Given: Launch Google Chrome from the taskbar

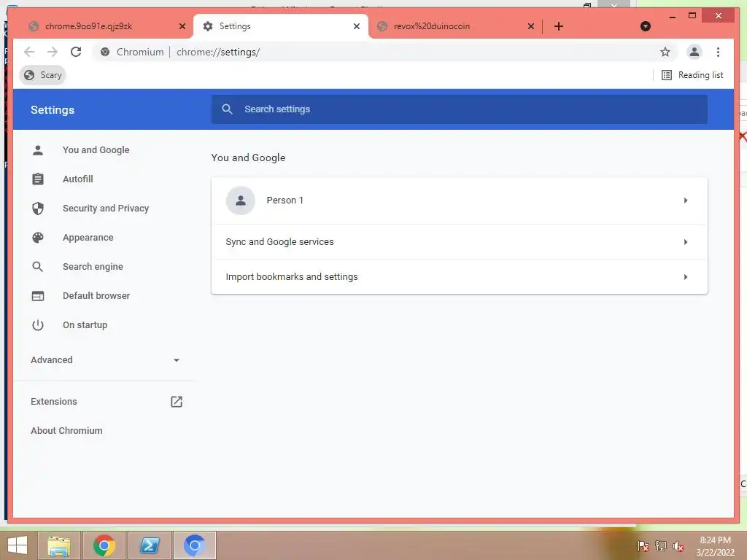Looking at the screenshot, I should (104, 545).
